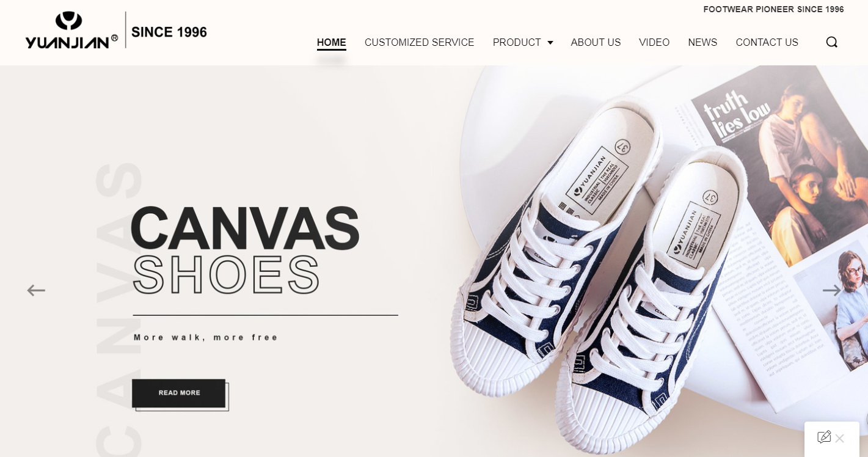Expand the Product dropdown arrow
The width and height of the screenshot is (868, 457).
click(x=550, y=43)
